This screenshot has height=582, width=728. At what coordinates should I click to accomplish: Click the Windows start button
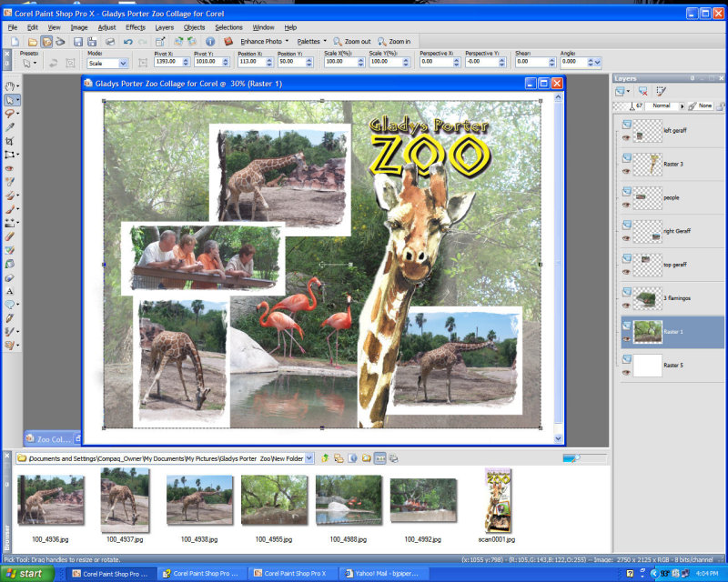pyautogui.click(x=27, y=574)
